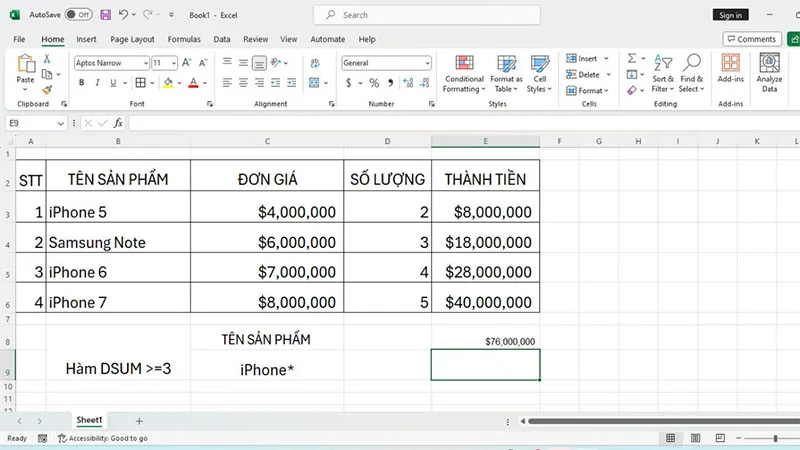Screen dimensions: 800x450
Task: Click Decrease Decimal icon
Action: 424,83
